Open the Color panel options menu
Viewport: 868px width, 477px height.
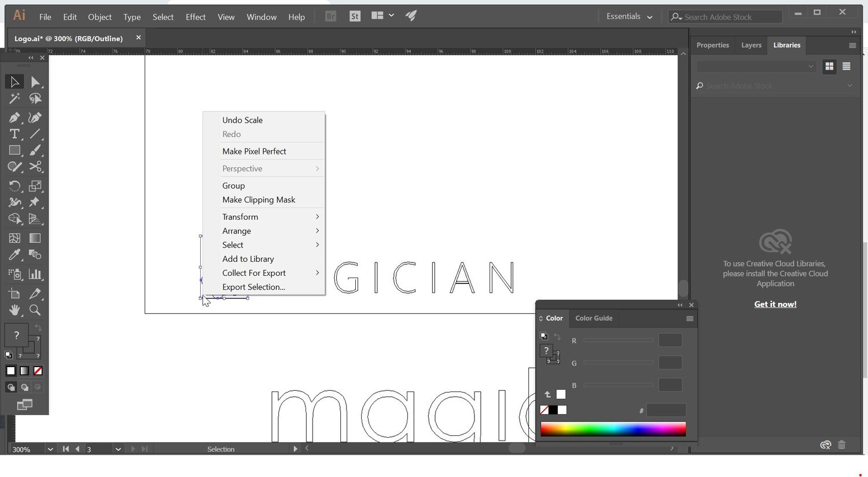(x=690, y=319)
